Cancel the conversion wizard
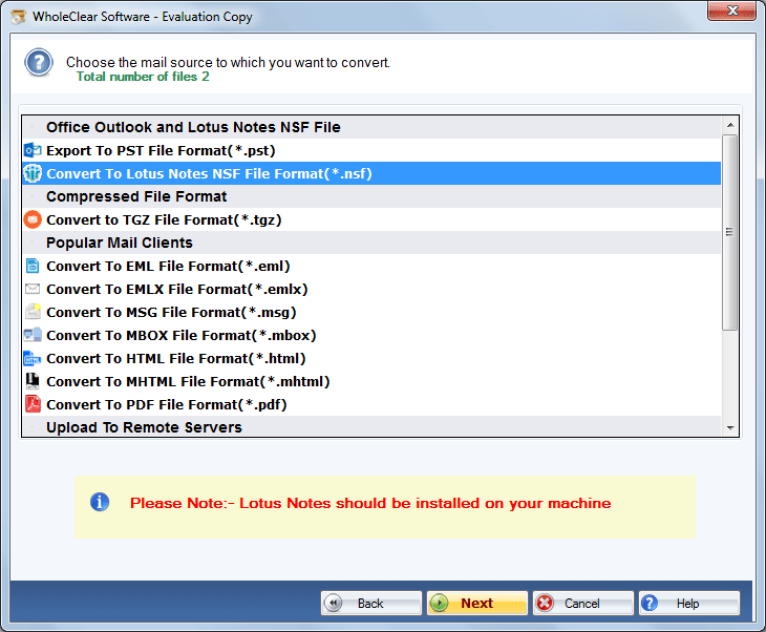 tap(583, 603)
